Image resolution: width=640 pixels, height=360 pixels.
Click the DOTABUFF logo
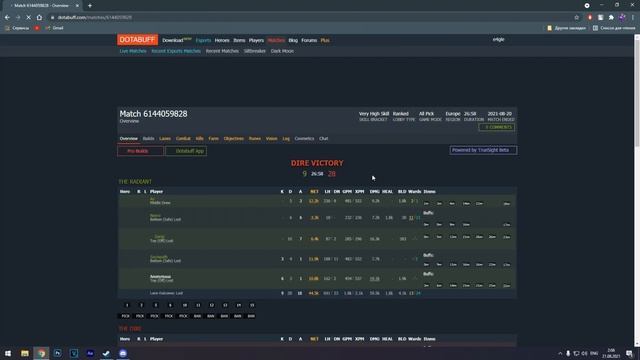(138, 40)
